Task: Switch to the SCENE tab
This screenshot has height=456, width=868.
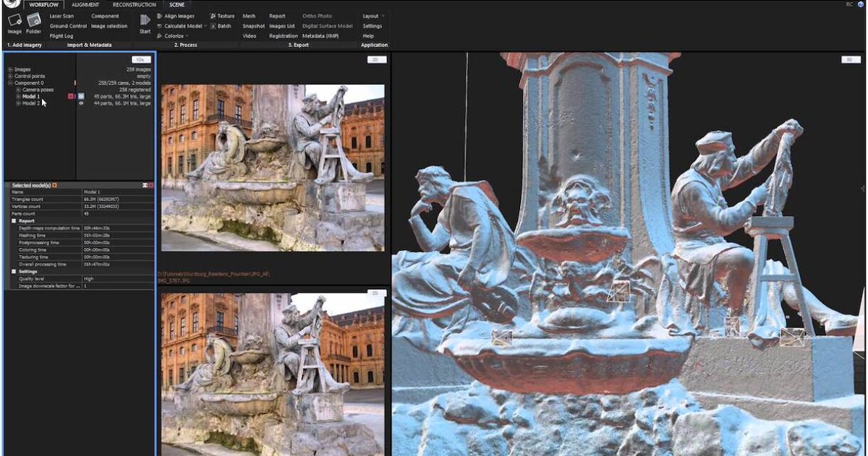Action: [176, 4]
